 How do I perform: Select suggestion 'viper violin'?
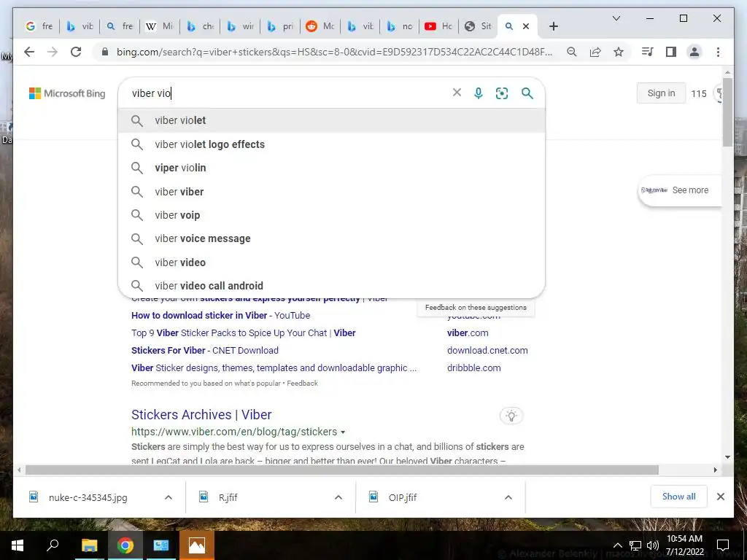(332, 168)
